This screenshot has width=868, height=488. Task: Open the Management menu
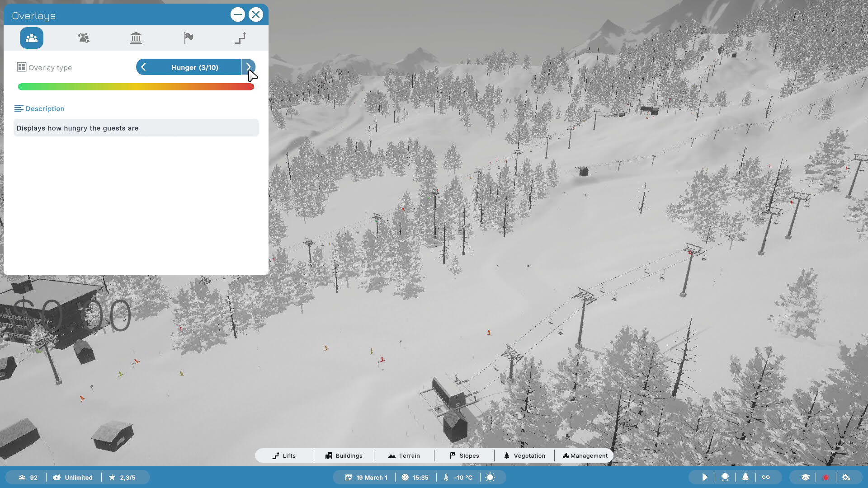(x=585, y=455)
